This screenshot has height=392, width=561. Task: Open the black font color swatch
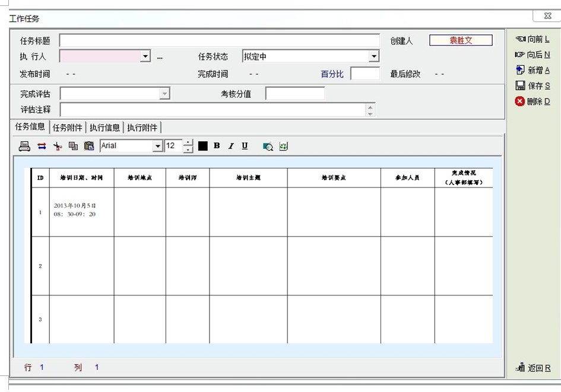[203, 146]
